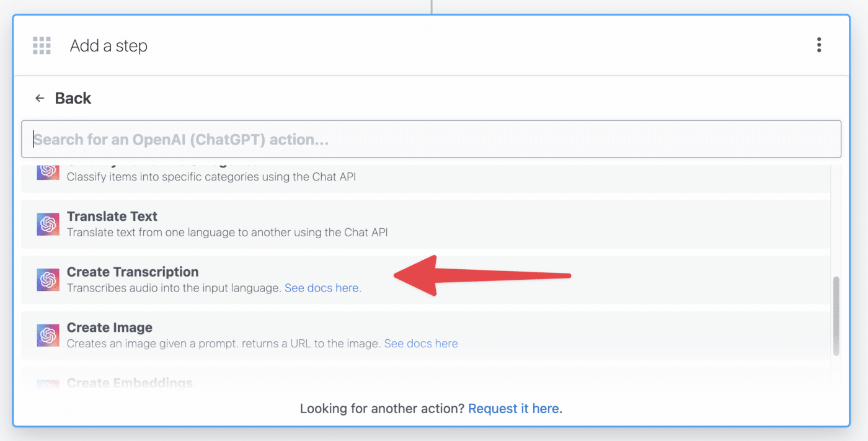Click the Request it here link
This screenshot has height=441, width=868.
click(x=514, y=409)
